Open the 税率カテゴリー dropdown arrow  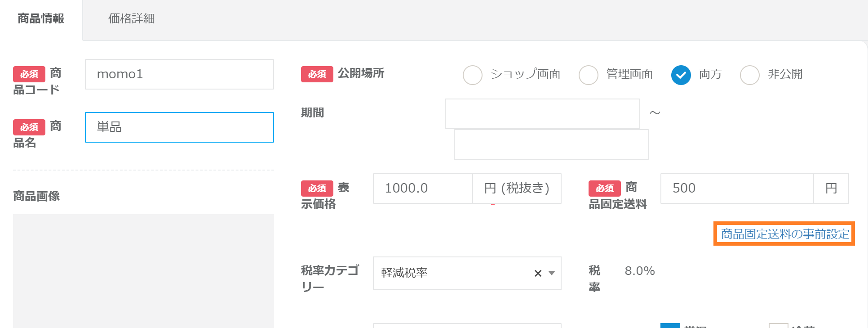552,273
